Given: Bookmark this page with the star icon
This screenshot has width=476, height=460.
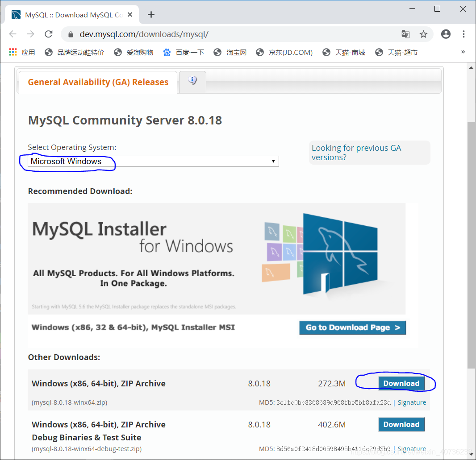Looking at the screenshot, I should click(x=423, y=34).
